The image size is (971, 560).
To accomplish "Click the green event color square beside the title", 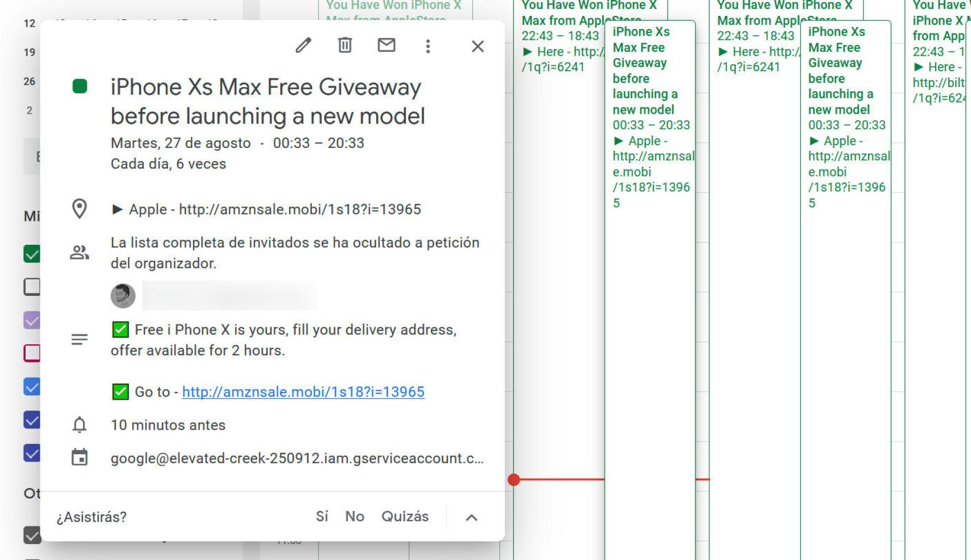I will 80,87.
